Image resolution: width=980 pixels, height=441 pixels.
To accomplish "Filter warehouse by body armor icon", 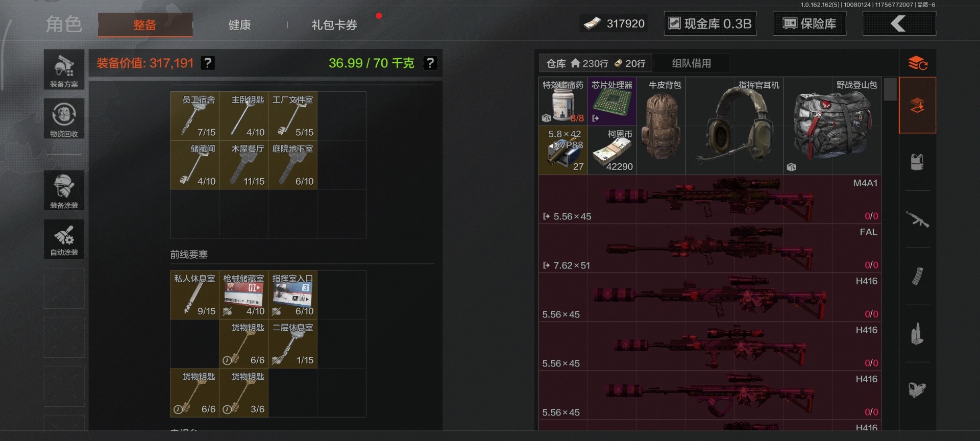I will [917, 162].
